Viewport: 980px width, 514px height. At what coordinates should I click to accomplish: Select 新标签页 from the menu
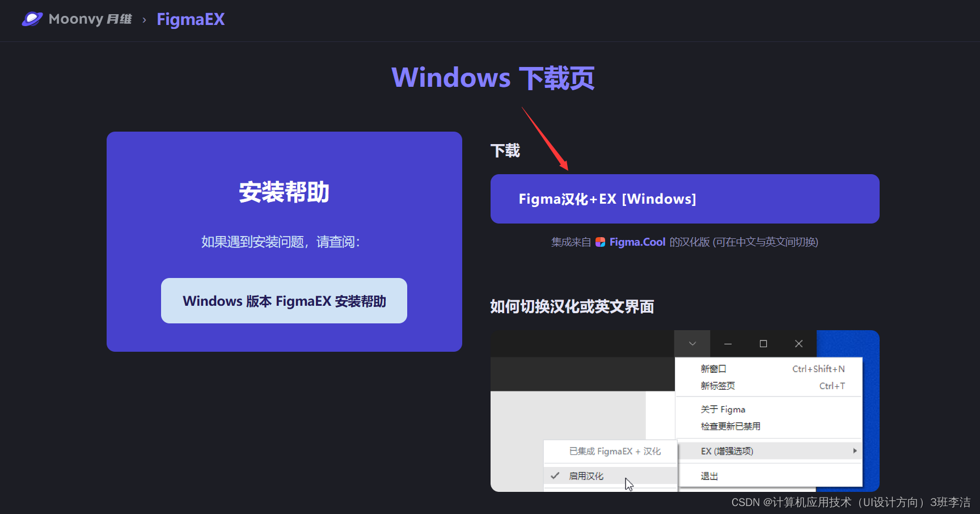717,385
